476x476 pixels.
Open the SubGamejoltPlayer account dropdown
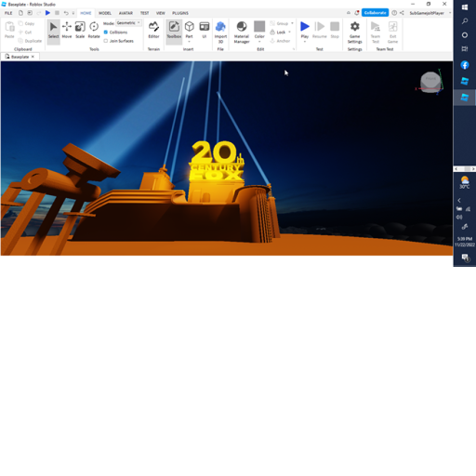coord(430,13)
